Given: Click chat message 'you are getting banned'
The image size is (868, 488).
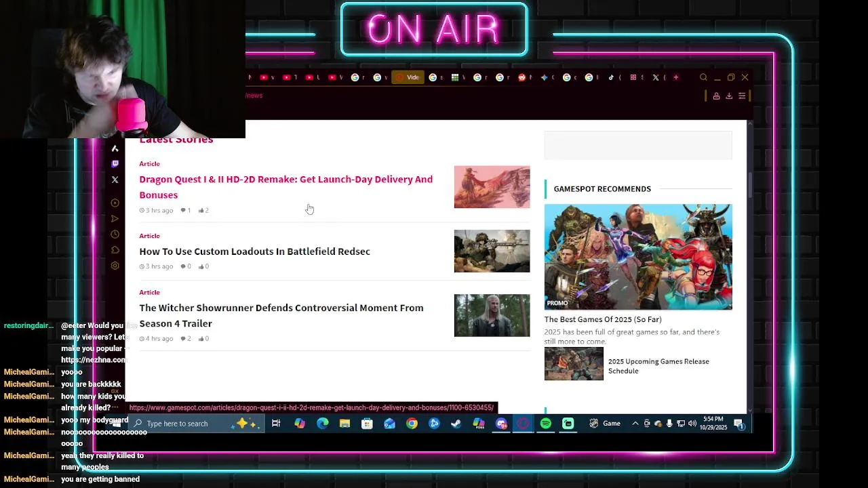Looking at the screenshot, I should pyautogui.click(x=100, y=479).
